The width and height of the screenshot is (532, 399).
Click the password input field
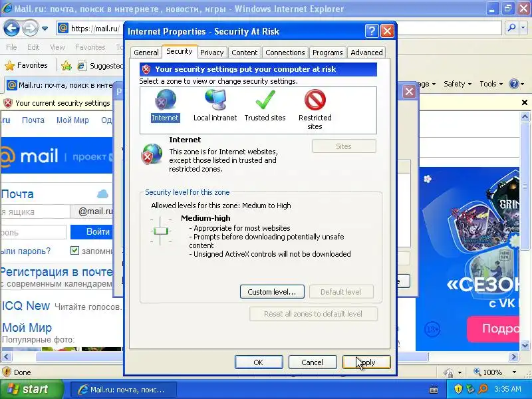pyautogui.click(x=33, y=232)
